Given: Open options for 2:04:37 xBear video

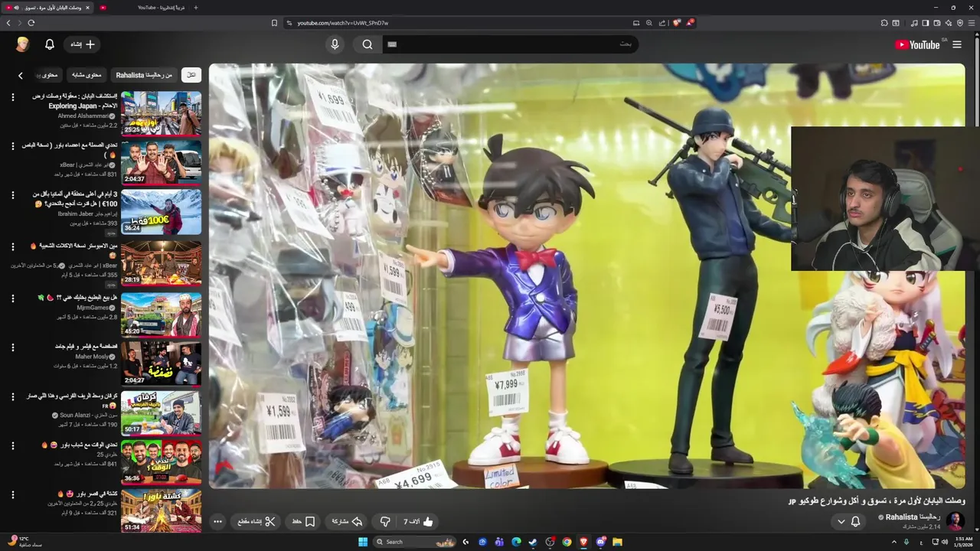Looking at the screenshot, I should point(12,145).
